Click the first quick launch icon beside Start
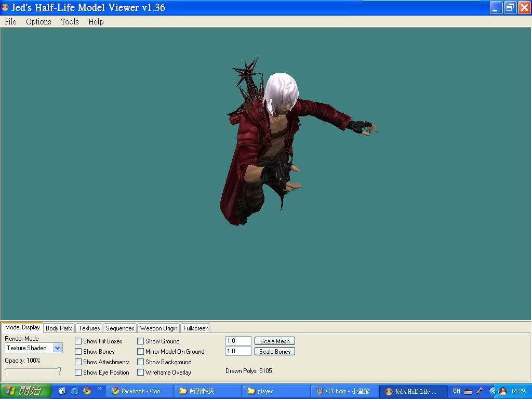Viewport: 532px width, 399px height. (x=62, y=391)
